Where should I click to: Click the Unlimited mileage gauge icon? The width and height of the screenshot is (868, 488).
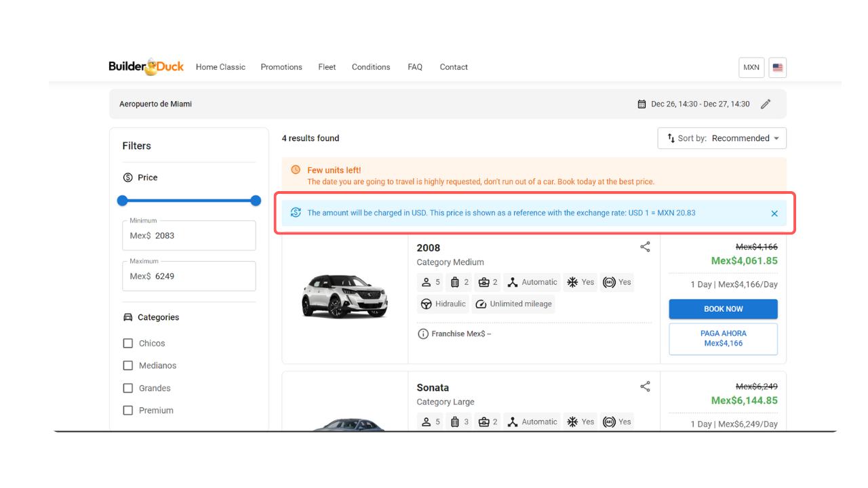click(481, 304)
